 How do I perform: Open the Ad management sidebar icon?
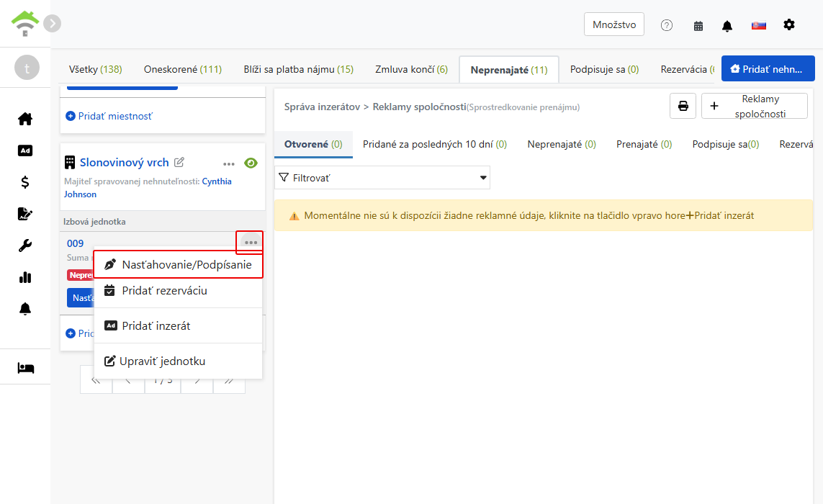point(25,150)
